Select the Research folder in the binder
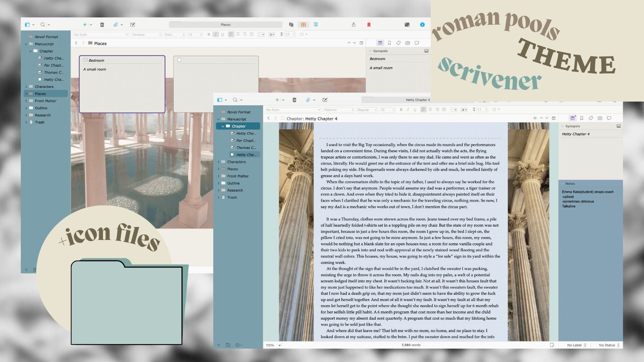Image resolution: width=644 pixels, height=362 pixels. (x=235, y=190)
